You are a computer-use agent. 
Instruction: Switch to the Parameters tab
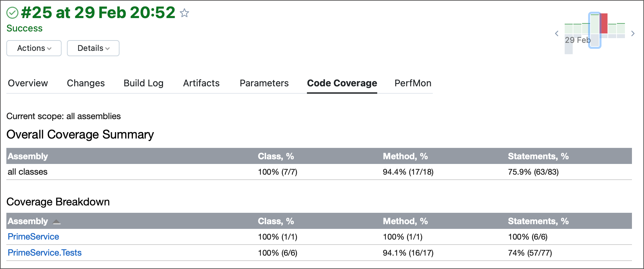264,83
